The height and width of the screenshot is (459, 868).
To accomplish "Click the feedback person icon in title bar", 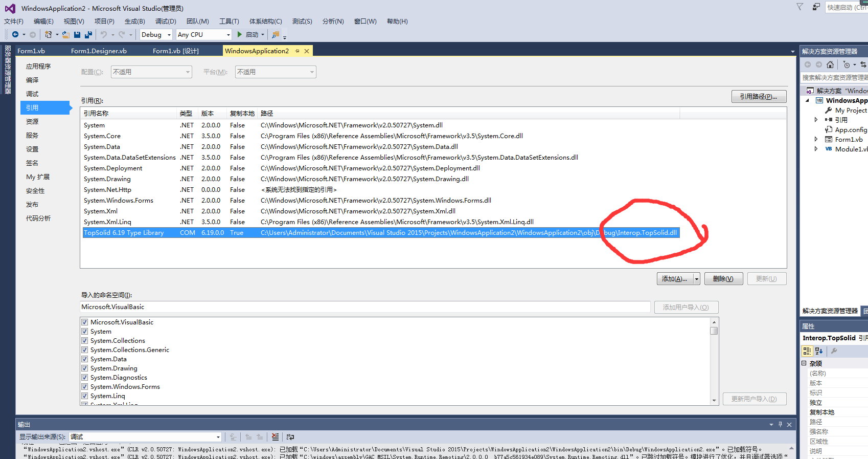I will coord(816,7).
